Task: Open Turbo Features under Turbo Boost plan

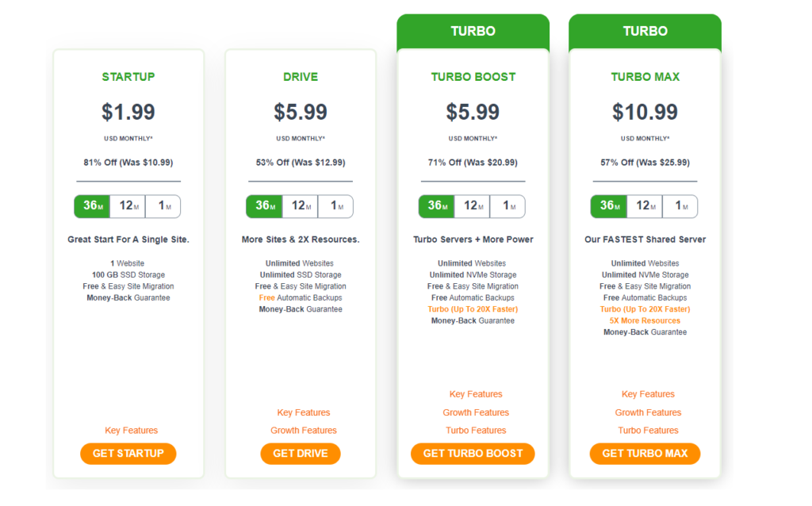Action: click(x=476, y=431)
